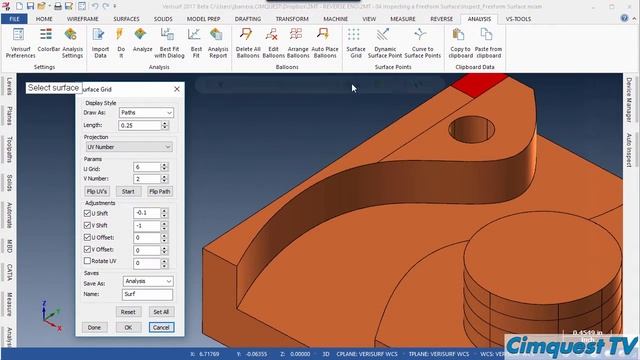Screen dimensions: 640x360
Task: Toggle the V Shift checkbox
Action: click(87, 225)
